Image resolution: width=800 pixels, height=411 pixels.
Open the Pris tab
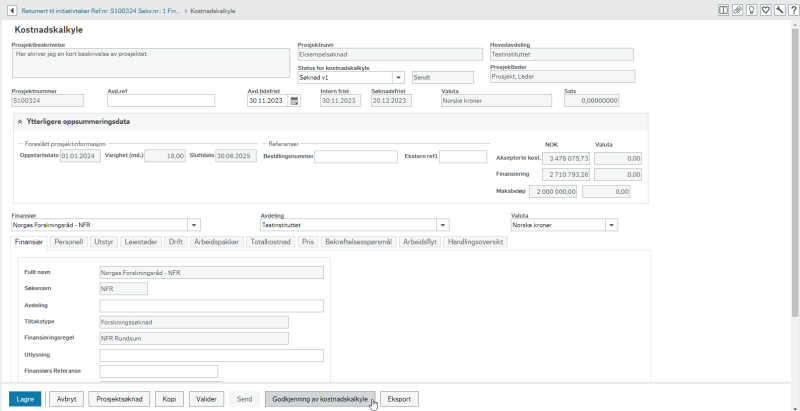coord(308,242)
